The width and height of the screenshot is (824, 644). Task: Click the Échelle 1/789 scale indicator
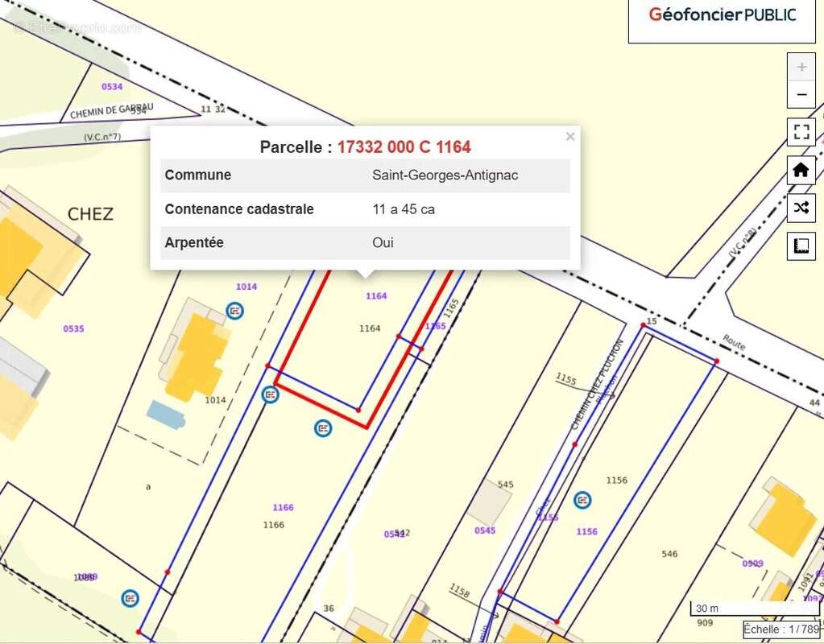[781, 630]
